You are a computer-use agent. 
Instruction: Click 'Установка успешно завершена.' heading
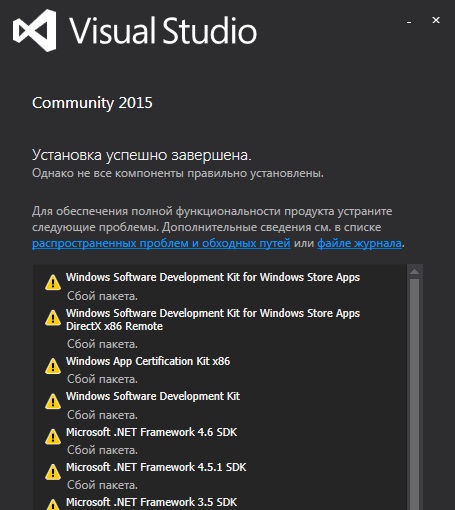point(142,155)
